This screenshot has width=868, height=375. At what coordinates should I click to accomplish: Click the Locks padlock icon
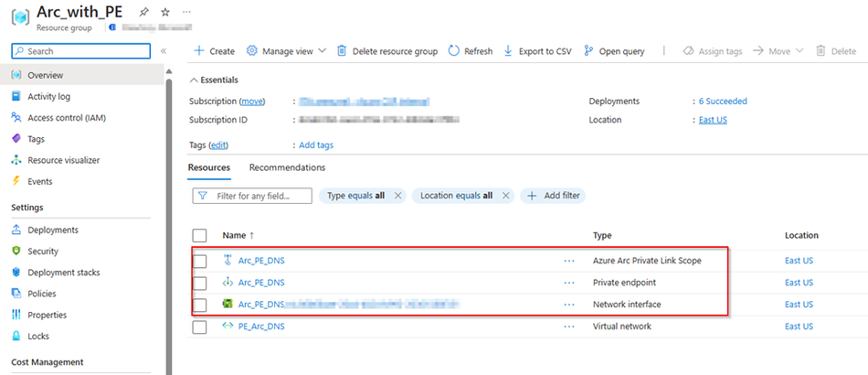click(x=16, y=336)
